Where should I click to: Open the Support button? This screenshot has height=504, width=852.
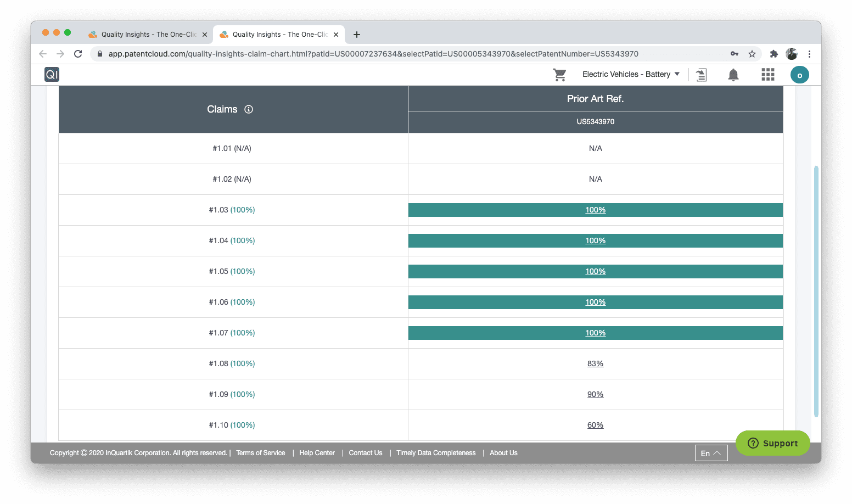pos(772,443)
